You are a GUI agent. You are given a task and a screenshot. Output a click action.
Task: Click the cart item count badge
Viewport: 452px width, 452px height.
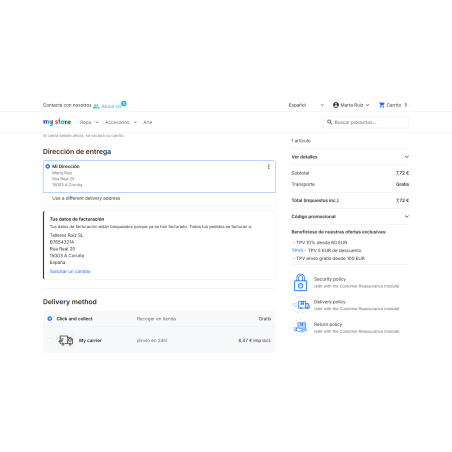[x=406, y=105]
